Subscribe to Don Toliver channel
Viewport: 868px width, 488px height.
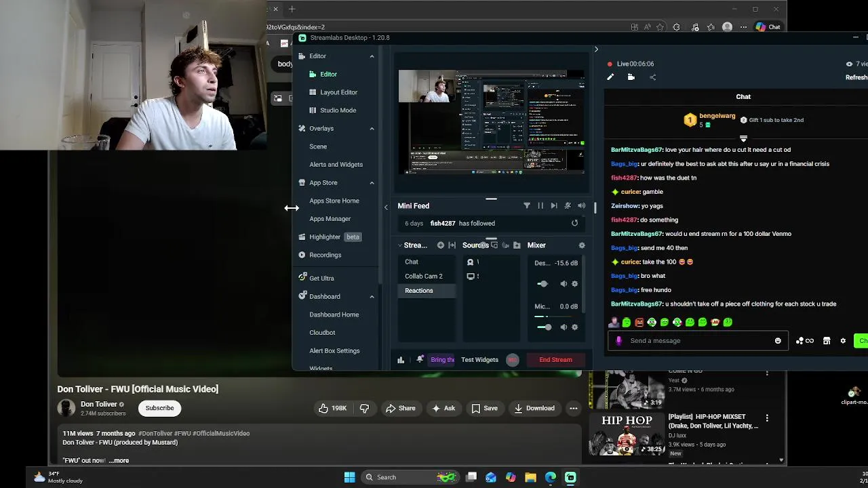159,408
